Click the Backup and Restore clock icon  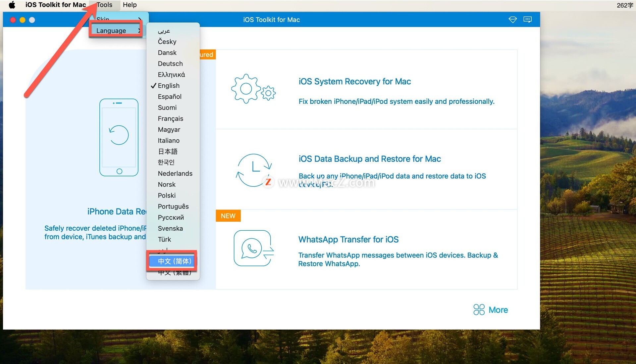click(254, 170)
